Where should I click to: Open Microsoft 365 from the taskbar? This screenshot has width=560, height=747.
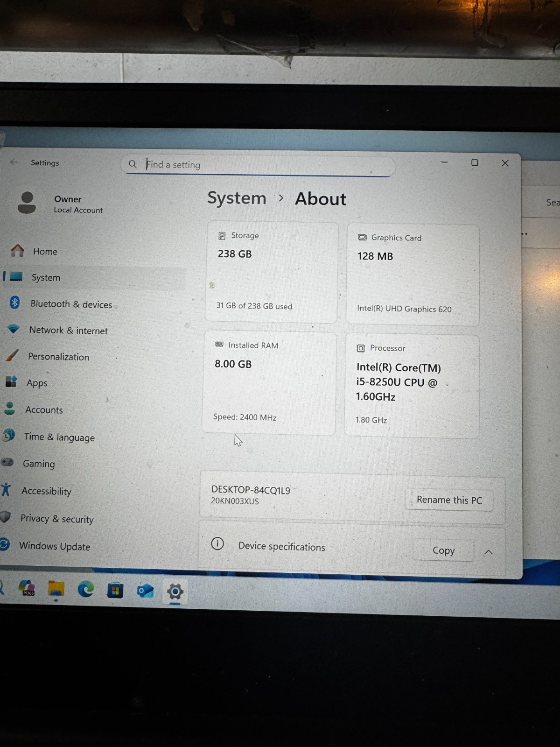(27, 587)
